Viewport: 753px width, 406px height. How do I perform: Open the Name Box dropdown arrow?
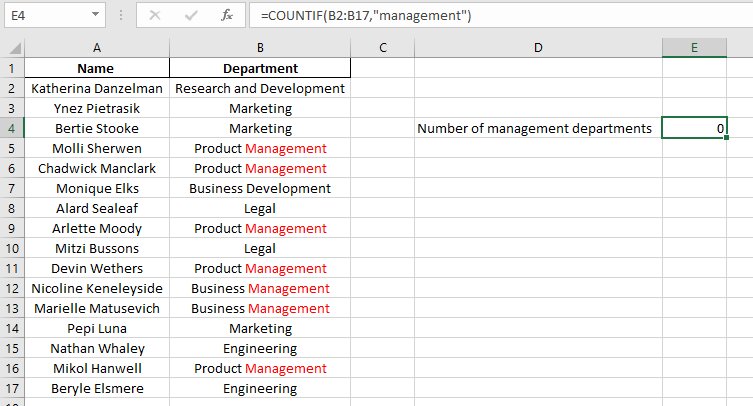(x=95, y=15)
